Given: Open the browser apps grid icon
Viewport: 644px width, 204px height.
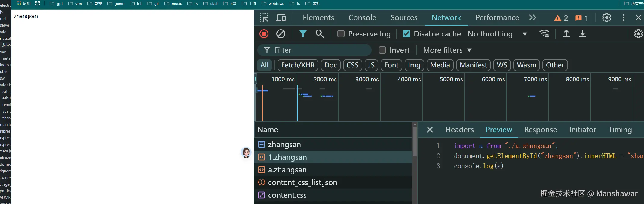Looking at the screenshot, I should point(19,4).
